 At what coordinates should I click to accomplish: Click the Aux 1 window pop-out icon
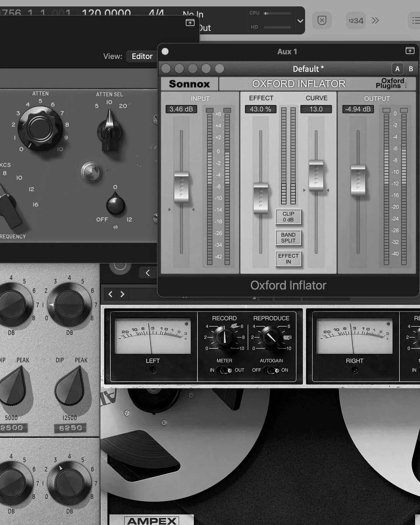pyautogui.click(x=410, y=51)
